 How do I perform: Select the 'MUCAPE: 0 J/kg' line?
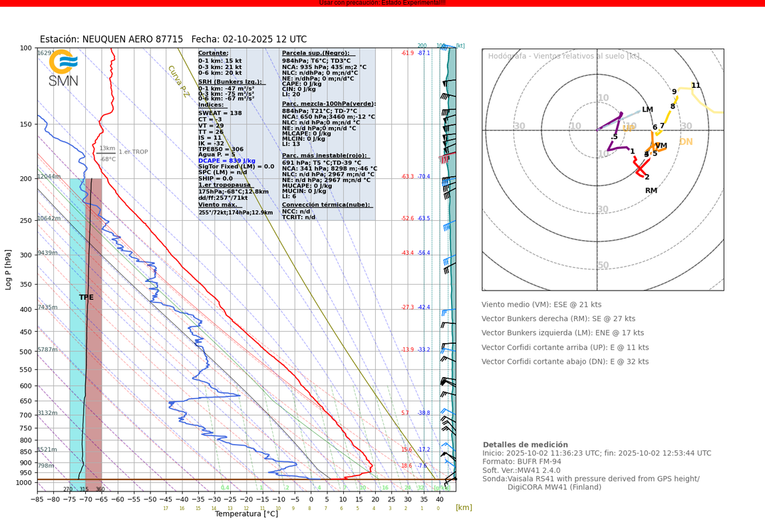point(307,186)
